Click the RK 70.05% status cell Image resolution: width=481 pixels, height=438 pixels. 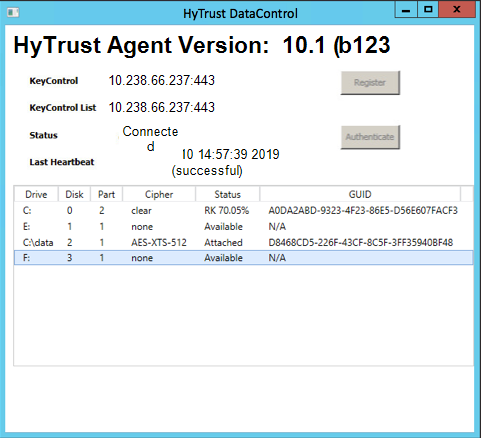pos(227,210)
